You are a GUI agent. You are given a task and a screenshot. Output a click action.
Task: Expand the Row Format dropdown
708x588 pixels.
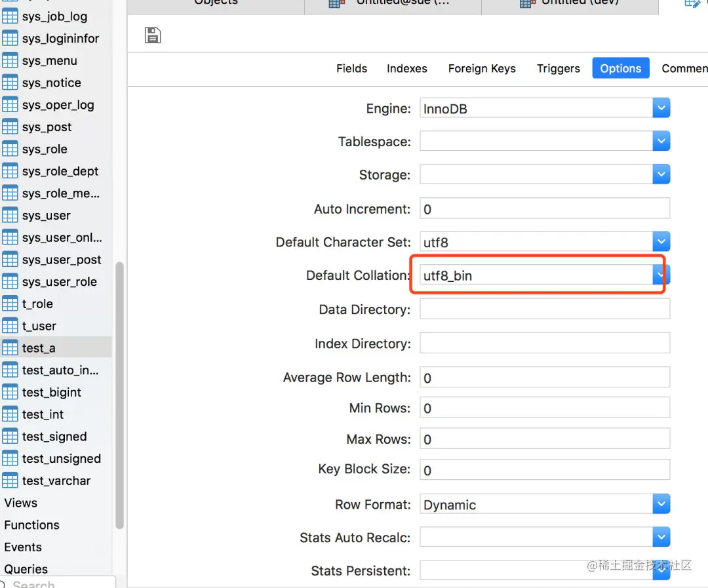pos(661,503)
